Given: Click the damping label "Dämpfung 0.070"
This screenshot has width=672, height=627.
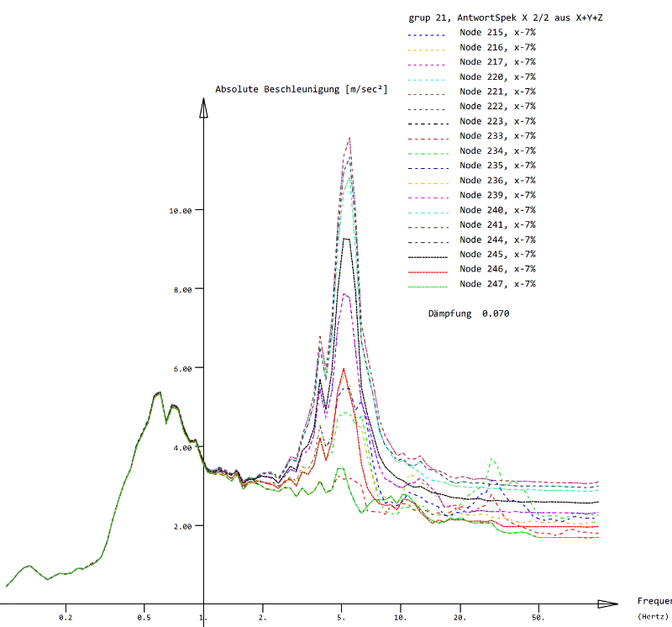Looking at the screenshot, I should (469, 313).
